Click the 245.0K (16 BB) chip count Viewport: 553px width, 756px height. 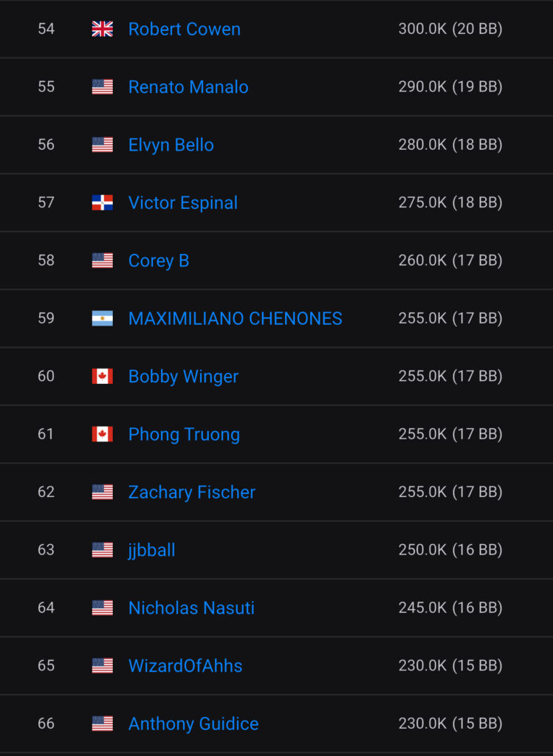(x=450, y=608)
